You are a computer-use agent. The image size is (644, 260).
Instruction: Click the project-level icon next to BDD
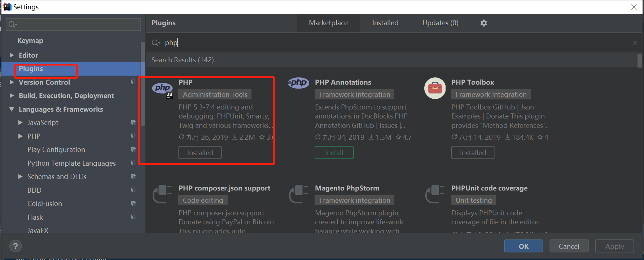coord(133,190)
